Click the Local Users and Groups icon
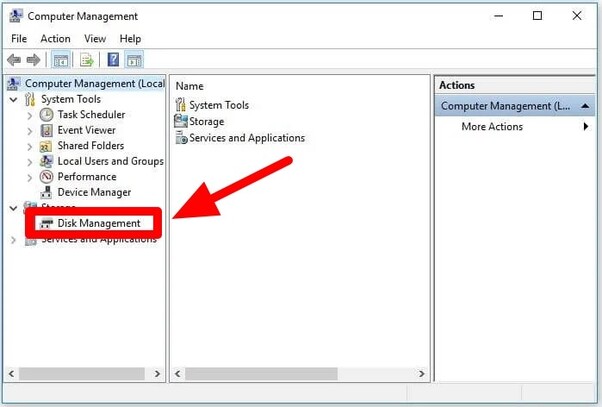The width and height of the screenshot is (602, 407). click(x=46, y=161)
